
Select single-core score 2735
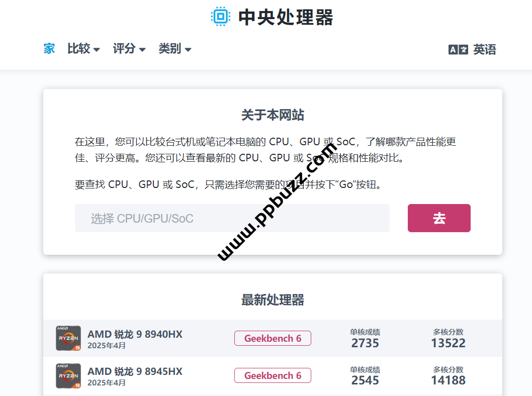coord(365,343)
